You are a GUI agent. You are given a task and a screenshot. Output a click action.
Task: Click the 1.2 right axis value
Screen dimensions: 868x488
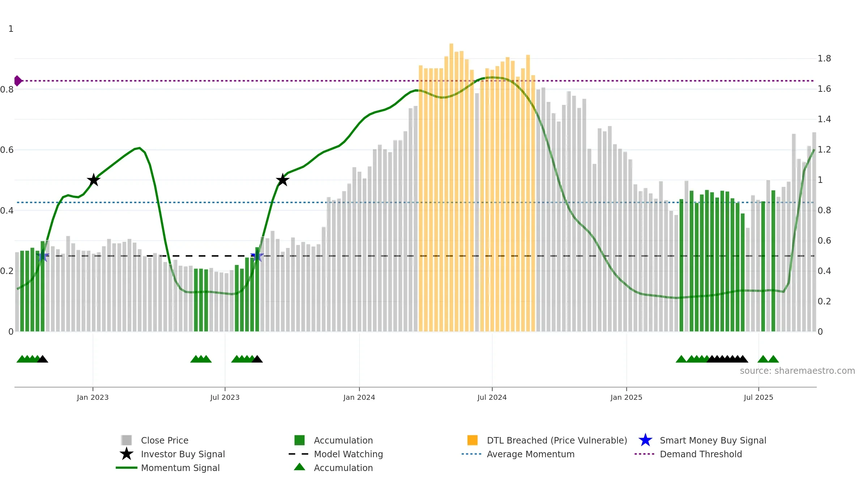pos(824,149)
